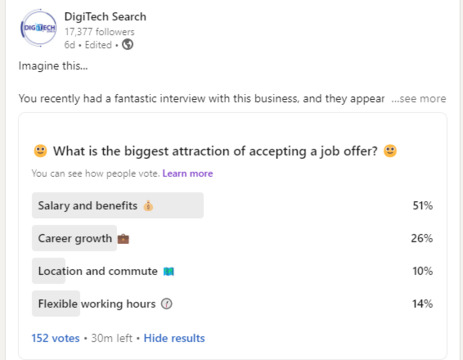This screenshot has height=360, width=463.
Task: Expand the post text with see more
Action: click(x=419, y=99)
